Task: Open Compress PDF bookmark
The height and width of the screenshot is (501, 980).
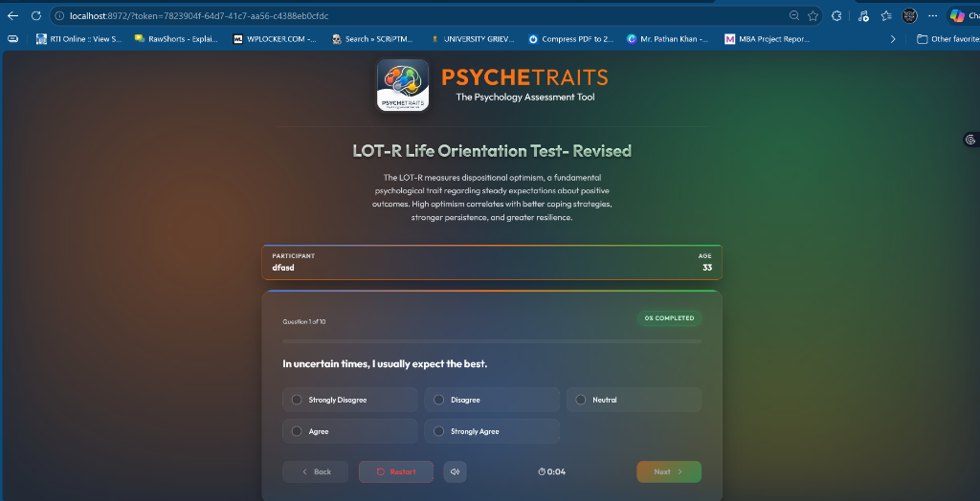Action: (x=570, y=39)
